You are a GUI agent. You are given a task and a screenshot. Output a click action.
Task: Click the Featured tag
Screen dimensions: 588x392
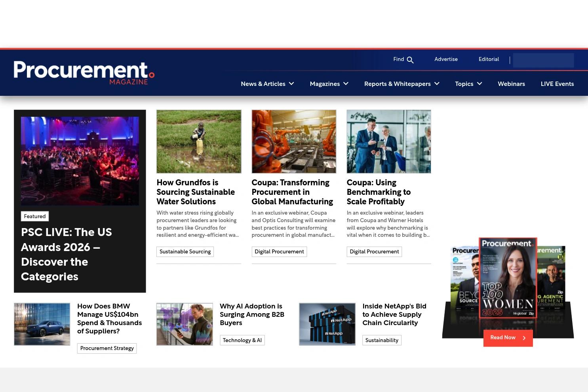35,216
